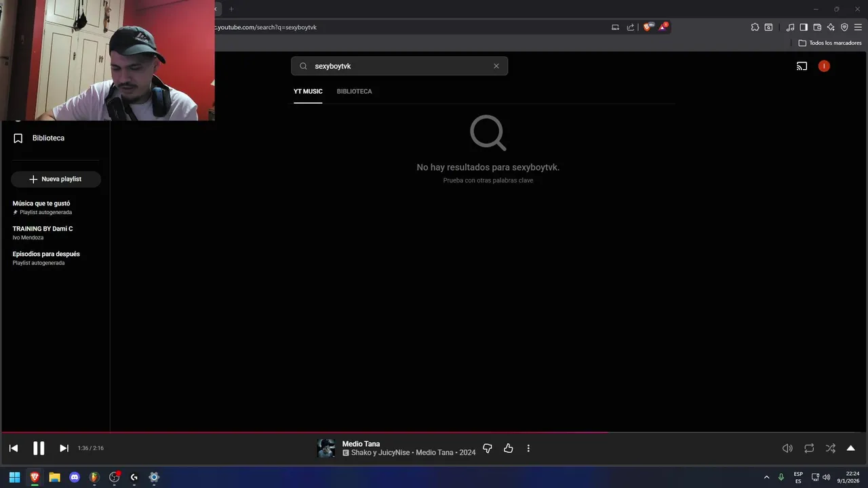Open Brave Leo AI sparkle icon
This screenshot has height=488, width=868.
(x=831, y=27)
